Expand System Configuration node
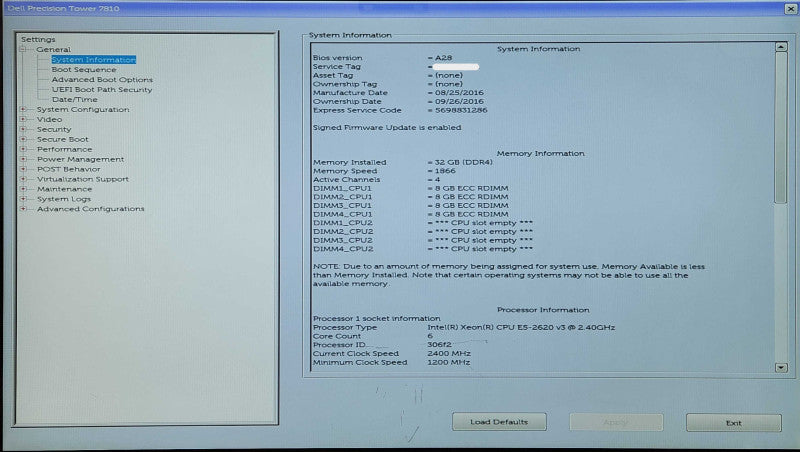Image resolution: width=800 pixels, height=452 pixels. point(23,109)
